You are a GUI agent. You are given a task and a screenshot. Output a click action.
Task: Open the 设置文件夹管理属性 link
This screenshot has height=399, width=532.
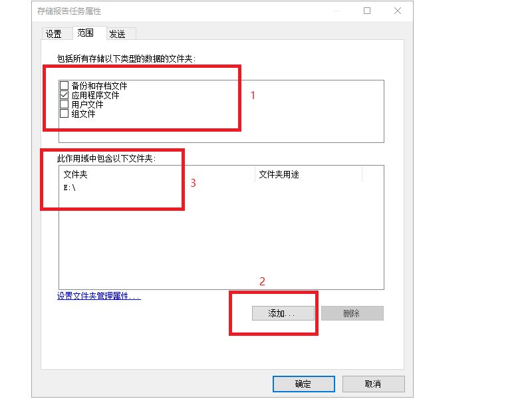[x=98, y=296]
